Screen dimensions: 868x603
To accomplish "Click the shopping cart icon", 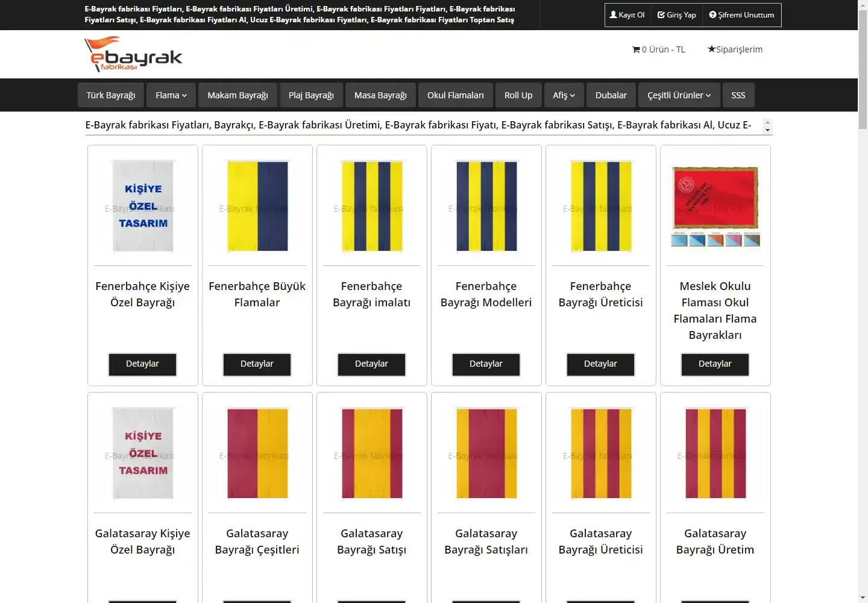I will point(636,49).
